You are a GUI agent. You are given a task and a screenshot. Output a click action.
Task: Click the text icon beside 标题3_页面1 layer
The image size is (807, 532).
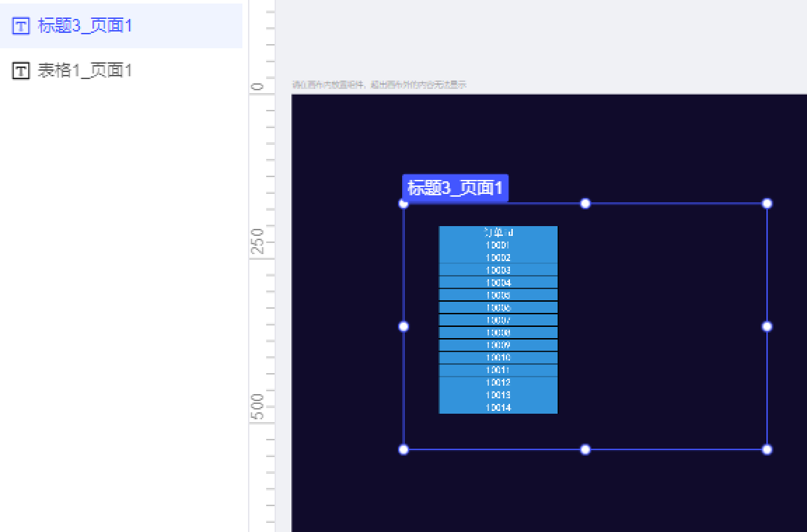[x=21, y=26]
